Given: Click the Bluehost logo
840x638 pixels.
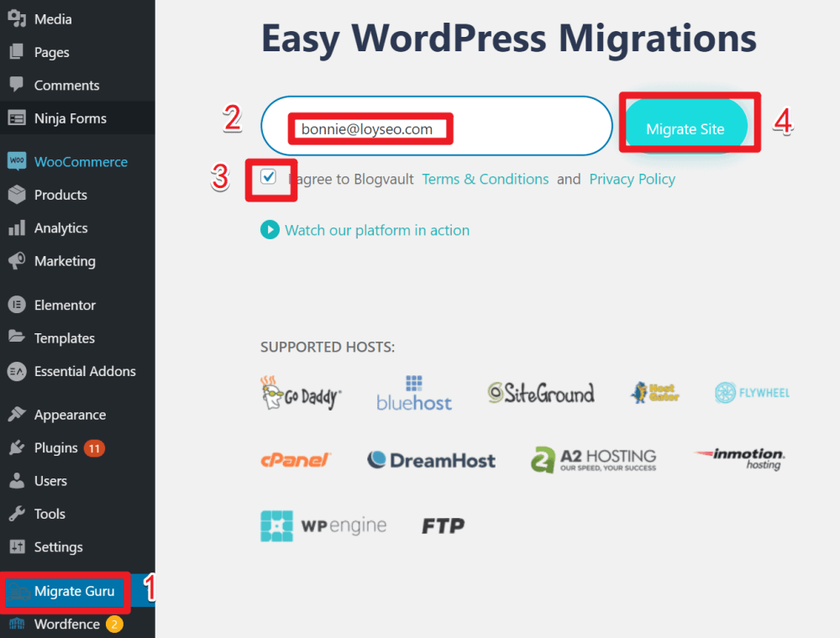Looking at the screenshot, I should (x=413, y=394).
